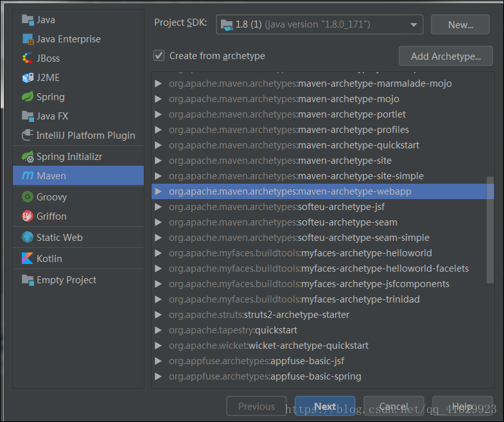Click the Previous button
The image size is (504, 422).
coord(256,406)
